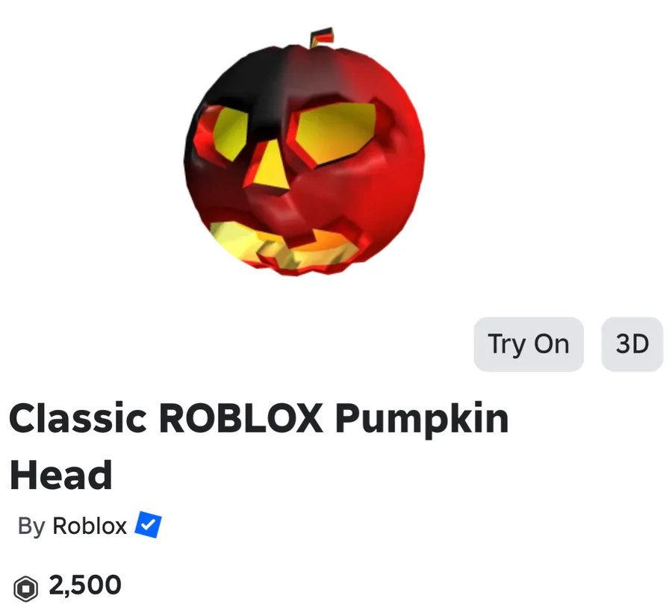The height and width of the screenshot is (616, 672).
Task: Select the 2,500 price value
Action: pos(85,585)
